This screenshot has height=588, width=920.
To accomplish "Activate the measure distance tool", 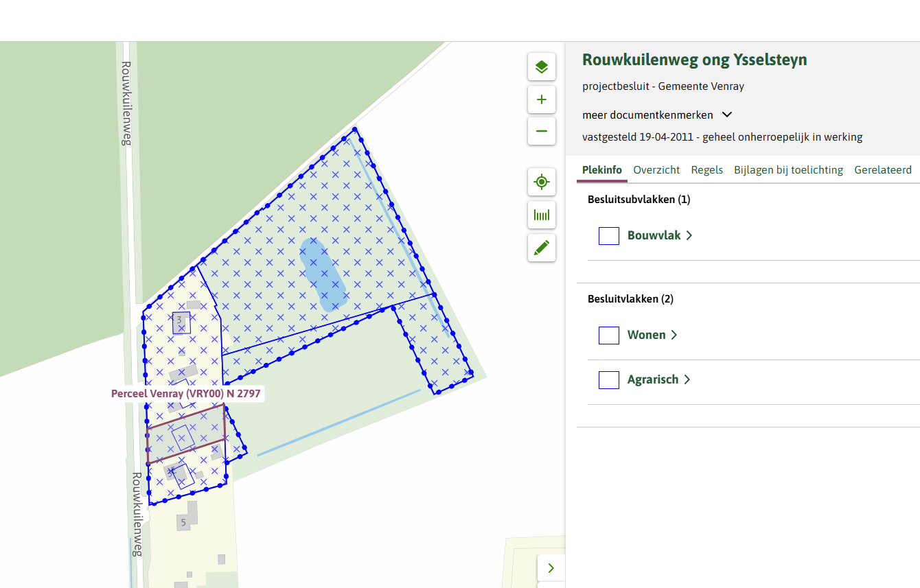I will click(x=541, y=215).
